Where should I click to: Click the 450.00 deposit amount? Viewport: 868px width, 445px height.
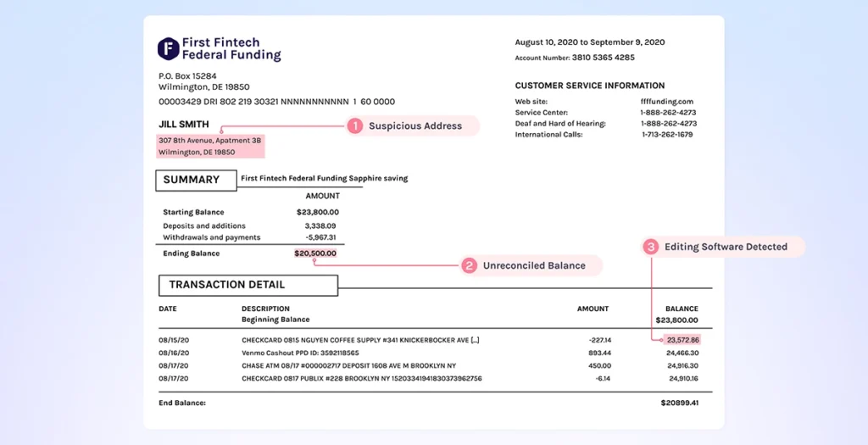coord(600,366)
